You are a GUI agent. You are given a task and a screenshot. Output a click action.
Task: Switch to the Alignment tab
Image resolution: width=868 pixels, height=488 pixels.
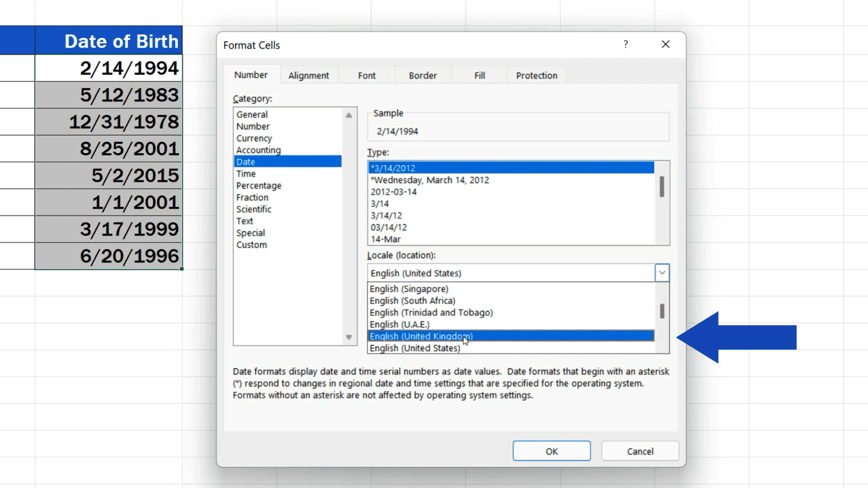(309, 75)
